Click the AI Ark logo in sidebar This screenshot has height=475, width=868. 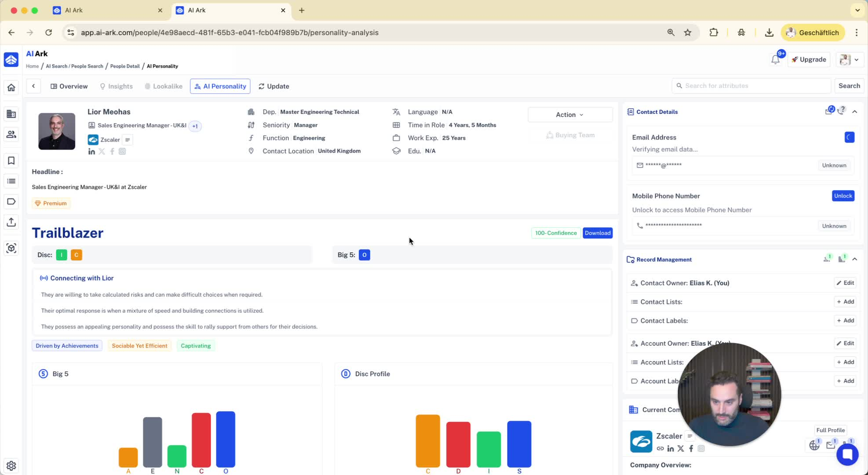11,60
